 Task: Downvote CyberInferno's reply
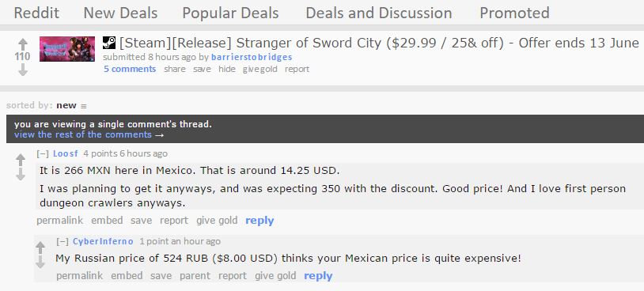(40, 263)
